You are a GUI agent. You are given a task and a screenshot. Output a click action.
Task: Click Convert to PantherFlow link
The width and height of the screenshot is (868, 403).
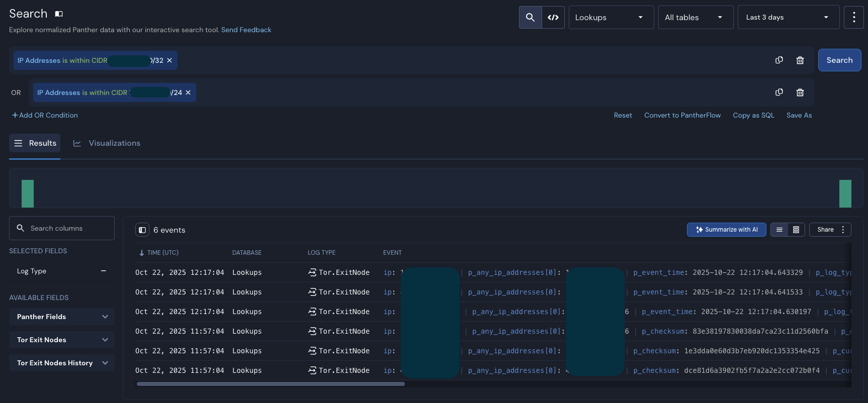pos(682,115)
